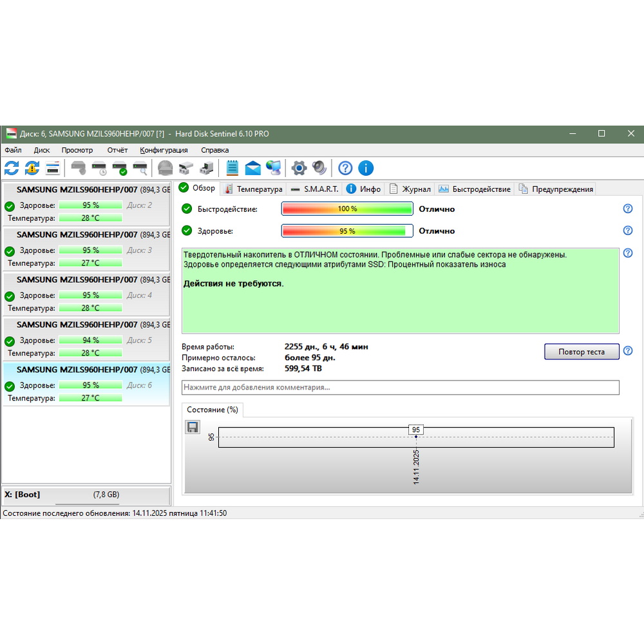This screenshot has width=644, height=644.
Task: Open the Конфигурация menu
Action: point(164,150)
